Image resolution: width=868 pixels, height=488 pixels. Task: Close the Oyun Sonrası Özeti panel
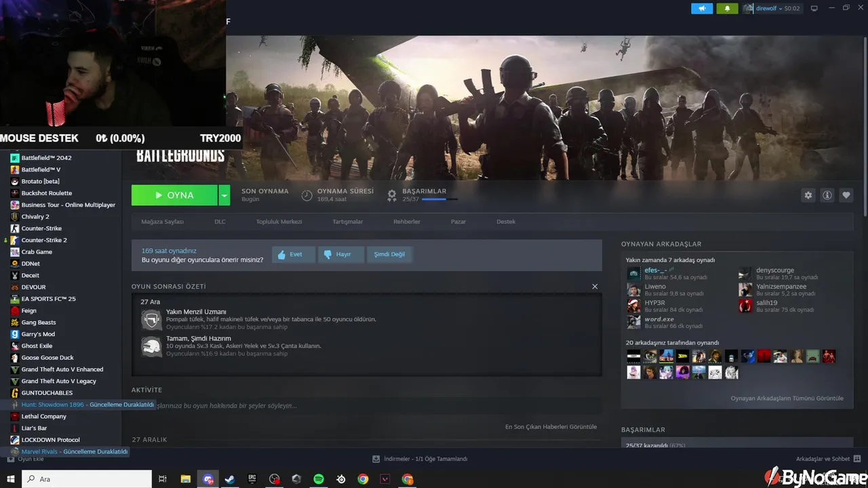(595, 287)
